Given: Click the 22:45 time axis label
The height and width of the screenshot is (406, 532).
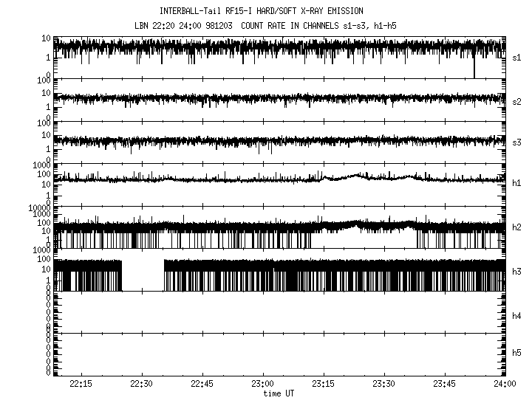Looking at the screenshot, I should (202, 384).
